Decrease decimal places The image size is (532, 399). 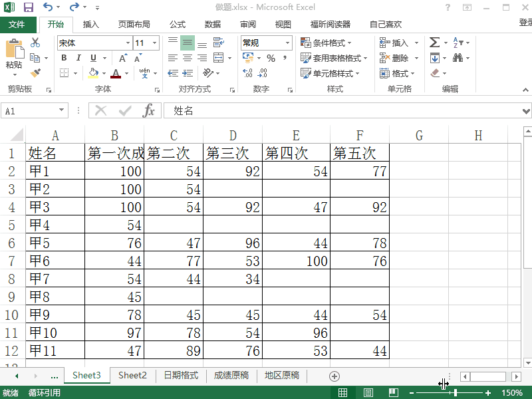coord(263,73)
